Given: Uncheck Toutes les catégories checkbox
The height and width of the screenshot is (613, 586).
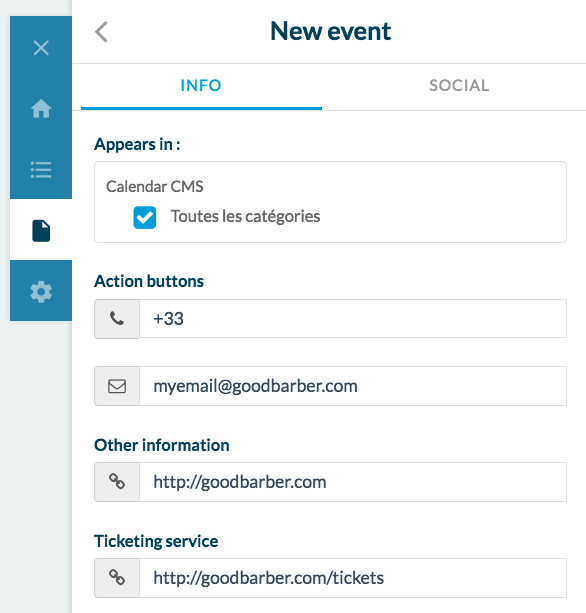Looking at the screenshot, I should pyautogui.click(x=145, y=217).
